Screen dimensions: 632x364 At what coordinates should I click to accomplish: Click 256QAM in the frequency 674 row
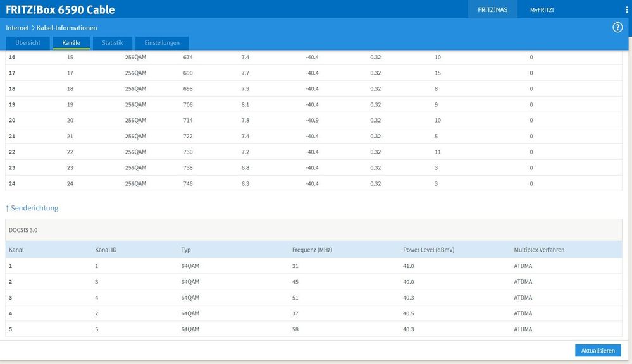135,57
